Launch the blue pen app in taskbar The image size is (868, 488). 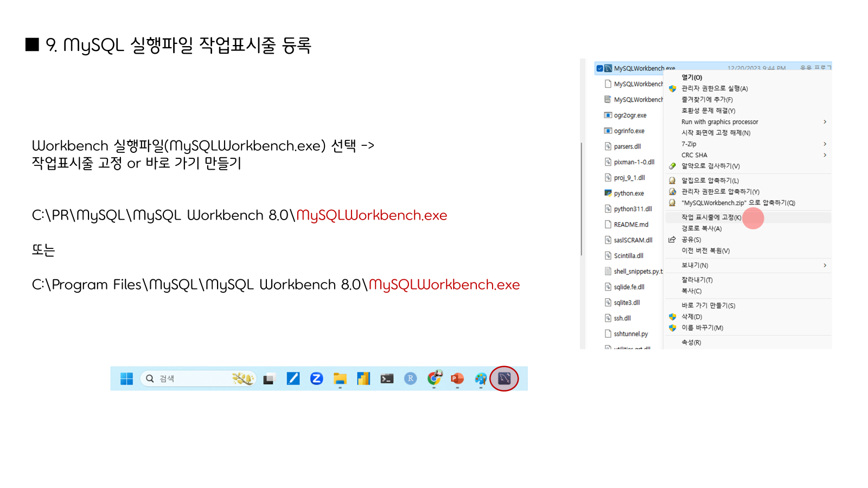293,378
